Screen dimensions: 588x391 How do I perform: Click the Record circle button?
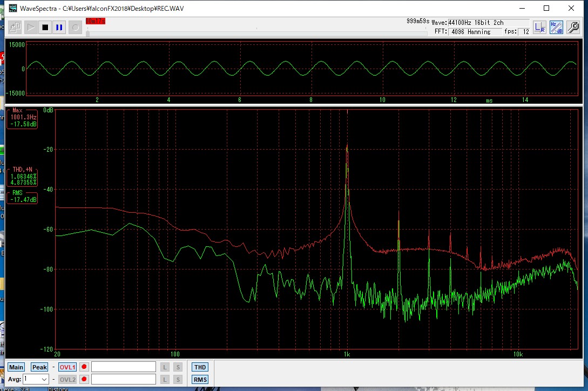click(x=75, y=27)
